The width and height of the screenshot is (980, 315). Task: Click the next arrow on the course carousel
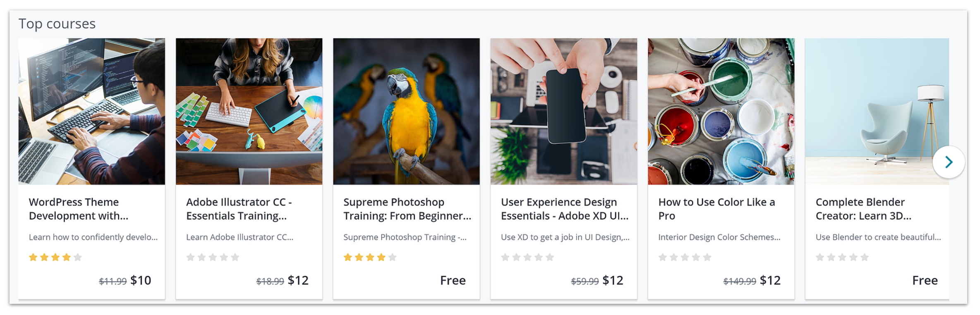tap(949, 162)
